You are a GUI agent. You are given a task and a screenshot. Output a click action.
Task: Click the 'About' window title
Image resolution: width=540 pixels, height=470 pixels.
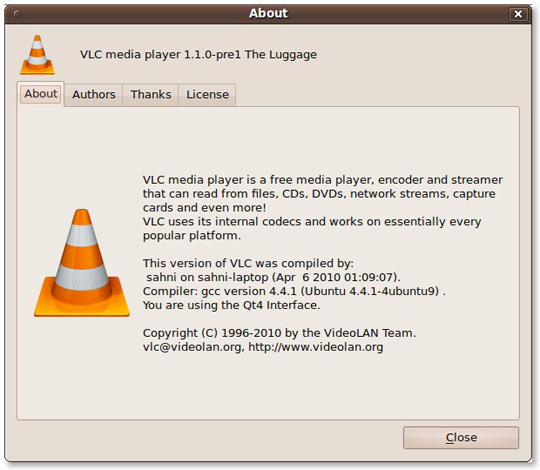tap(268, 13)
